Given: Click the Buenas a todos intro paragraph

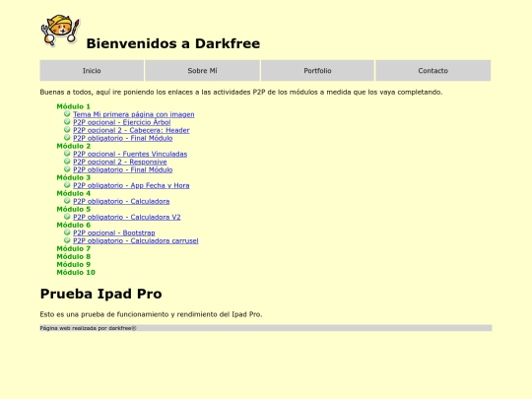Looking at the screenshot, I should point(241,92).
